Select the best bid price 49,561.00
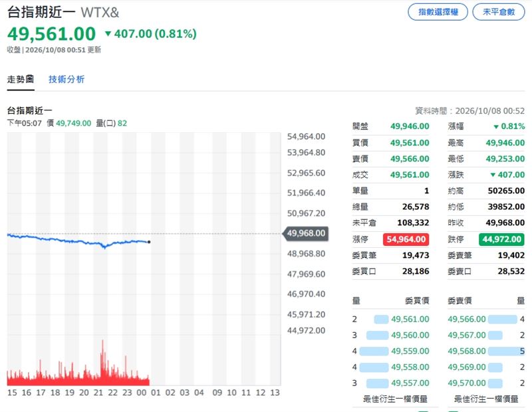532x412 pixels. point(410,319)
